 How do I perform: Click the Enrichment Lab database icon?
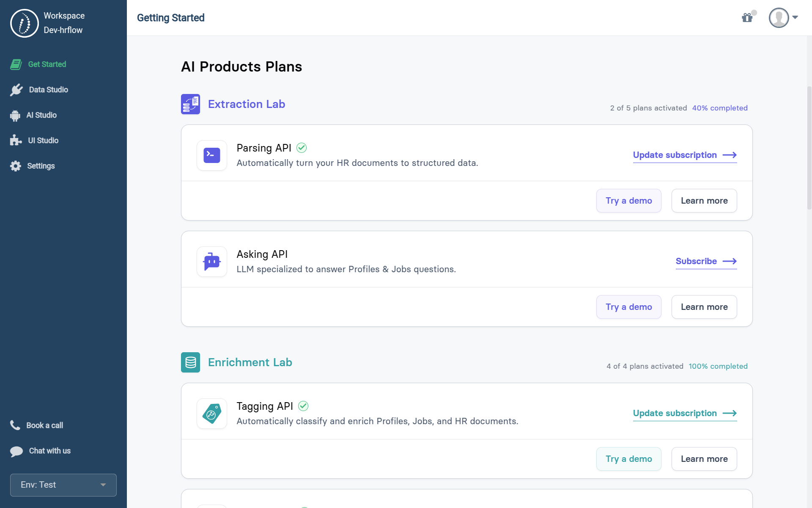pyautogui.click(x=190, y=362)
